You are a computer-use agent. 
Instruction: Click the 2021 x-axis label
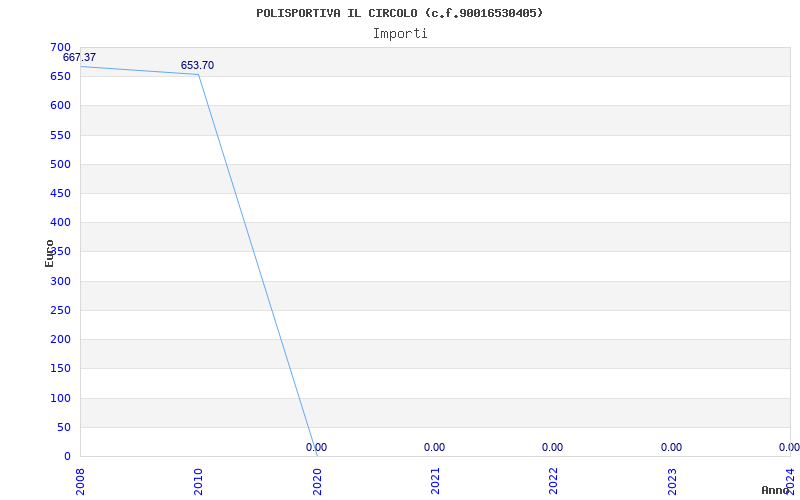(x=435, y=482)
